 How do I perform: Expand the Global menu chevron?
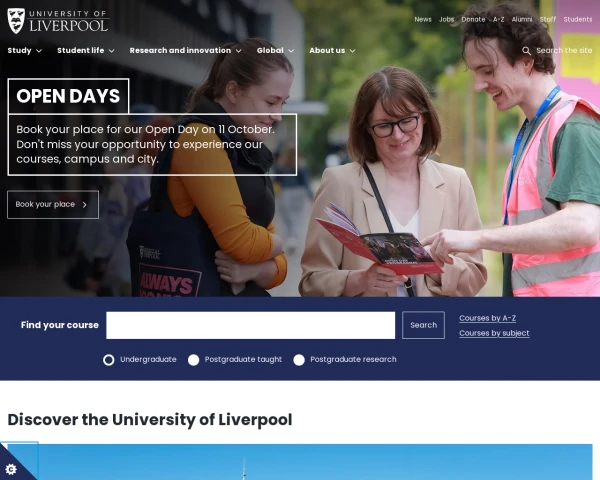click(x=291, y=51)
